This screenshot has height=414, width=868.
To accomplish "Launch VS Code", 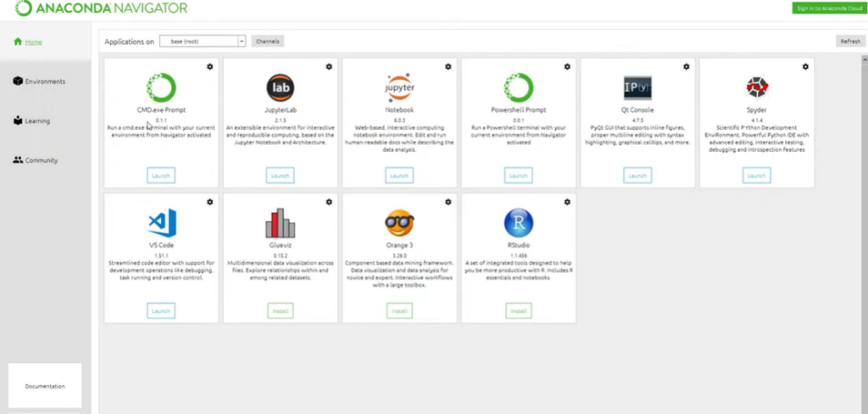I will pyautogui.click(x=161, y=310).
